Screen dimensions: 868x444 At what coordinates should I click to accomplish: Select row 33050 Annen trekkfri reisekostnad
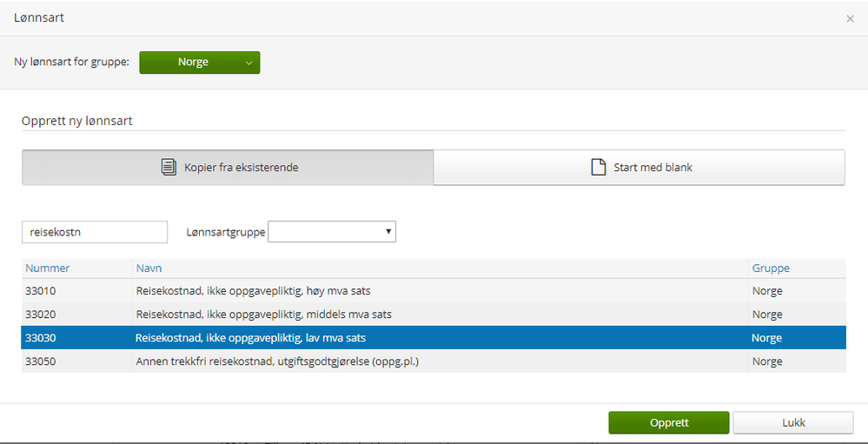pos(277,361)
